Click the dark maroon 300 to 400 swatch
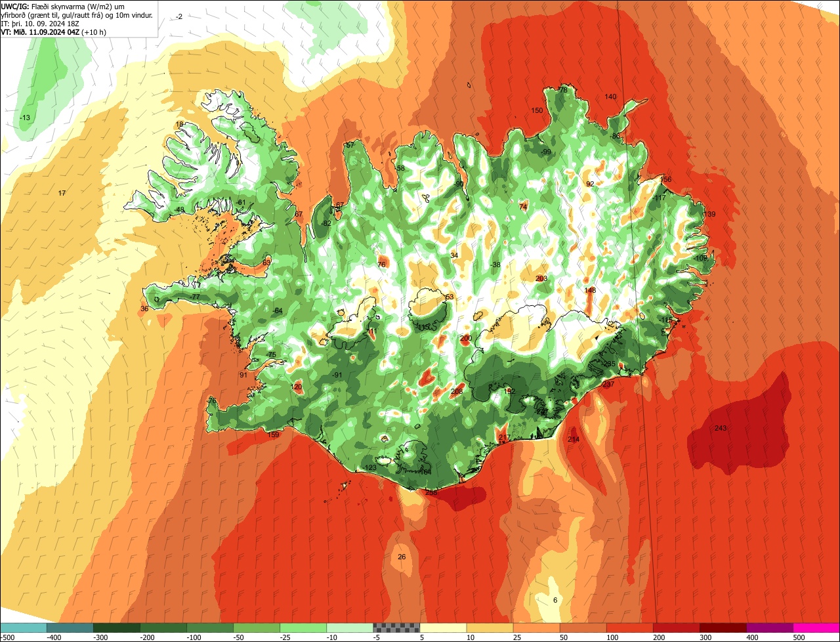The image size is (840, 642). point(723,627)
